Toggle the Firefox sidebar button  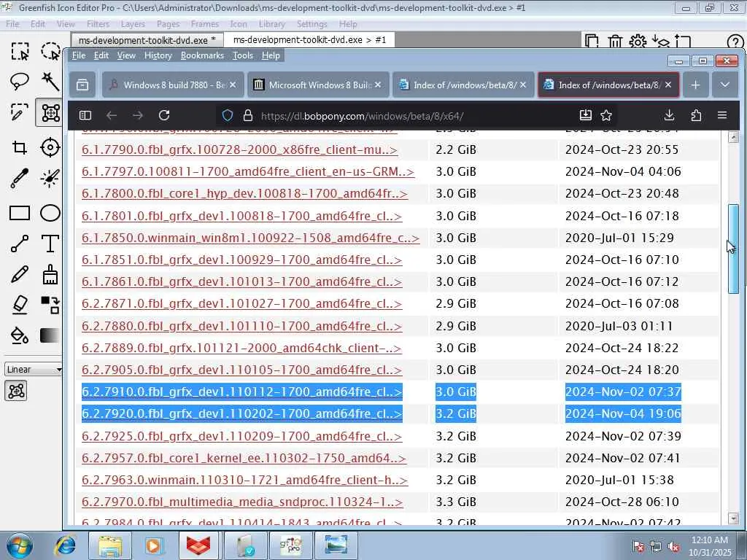85,115
